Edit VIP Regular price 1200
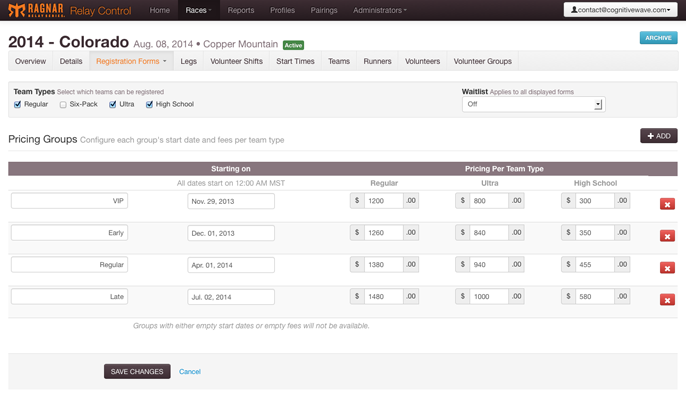 (x=383, y=201)
